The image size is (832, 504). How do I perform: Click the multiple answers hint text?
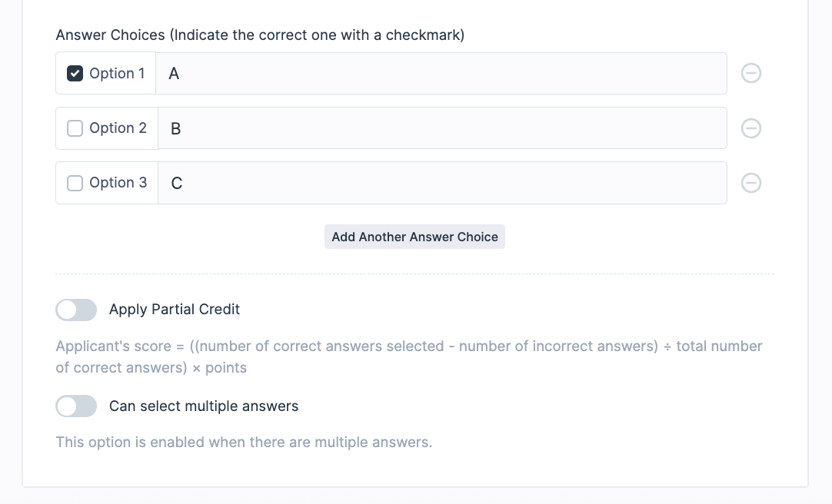point(244,443)
